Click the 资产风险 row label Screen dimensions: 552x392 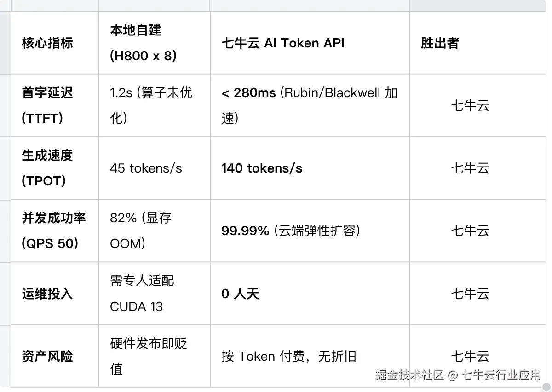[47, 356]
